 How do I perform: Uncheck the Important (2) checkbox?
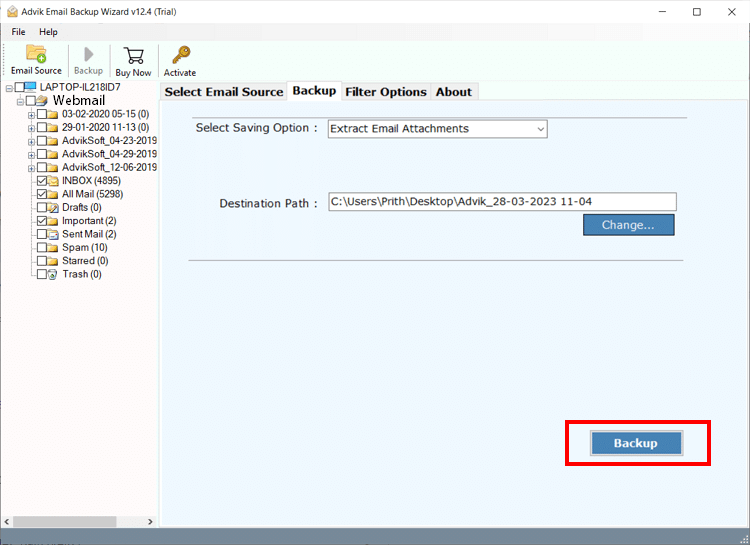tap(42, 221)
